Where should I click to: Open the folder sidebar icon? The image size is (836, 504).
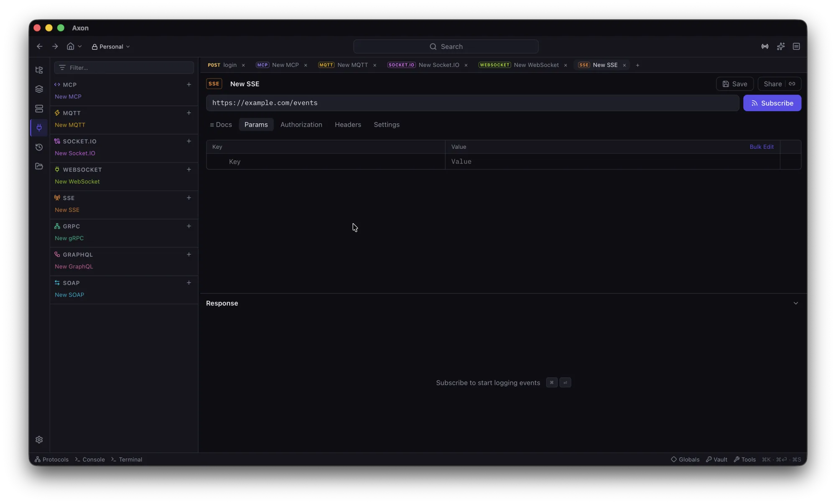39,166
